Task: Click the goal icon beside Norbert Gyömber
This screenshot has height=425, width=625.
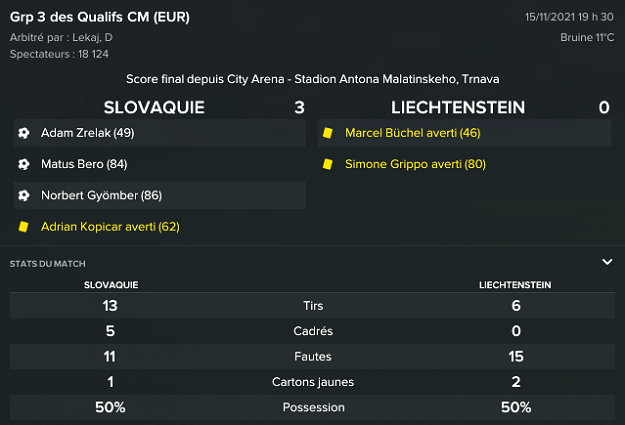Action: click(23, 196)
